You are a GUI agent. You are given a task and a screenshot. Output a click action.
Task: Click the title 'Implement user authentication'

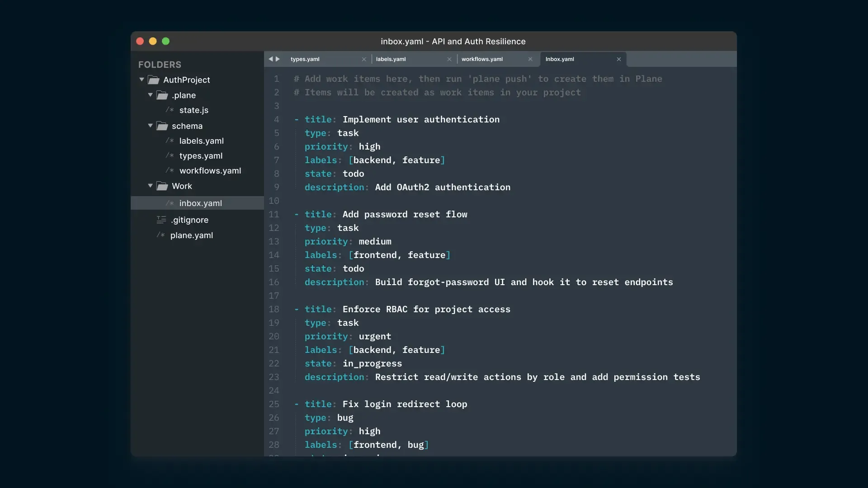pyautogui.click(x=421, y=119)
